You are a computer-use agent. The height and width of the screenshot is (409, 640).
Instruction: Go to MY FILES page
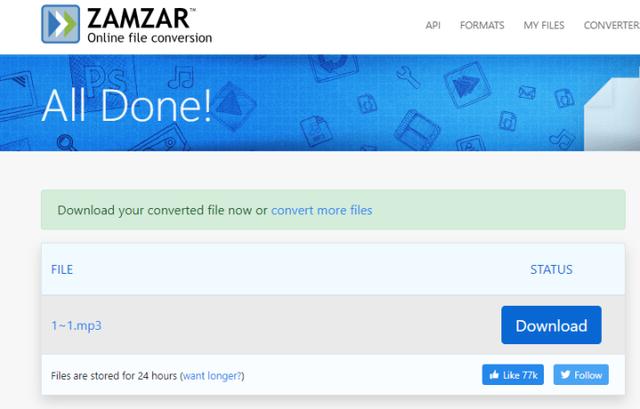544,25
